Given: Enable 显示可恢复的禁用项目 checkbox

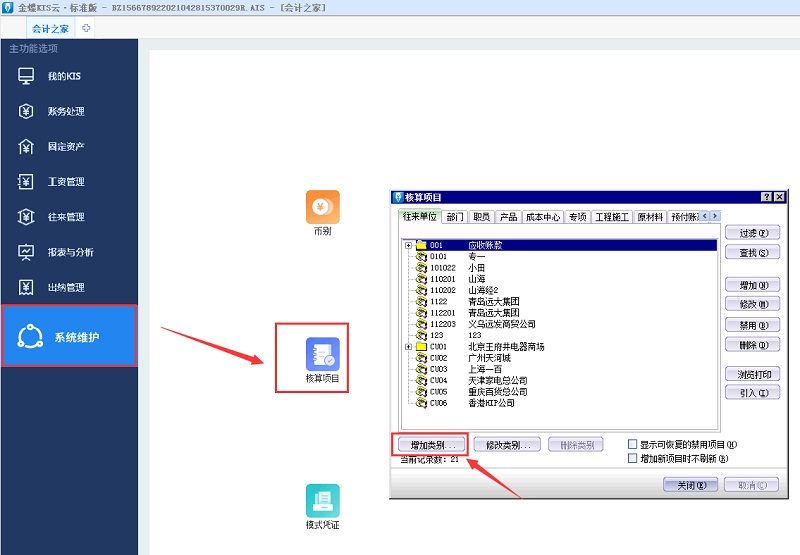Looking at the screenshot, I should pyautogui.click(x=632, y=444).
